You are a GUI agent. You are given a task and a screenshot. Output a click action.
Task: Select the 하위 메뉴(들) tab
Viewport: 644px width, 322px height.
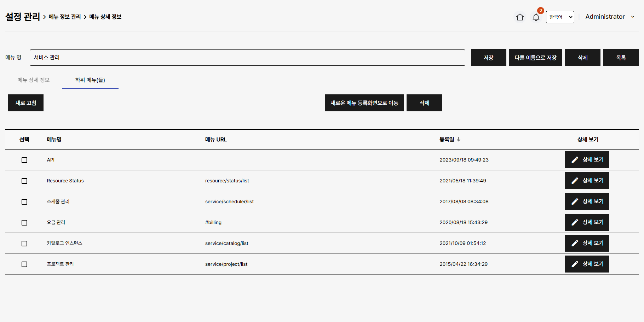[90, 80]
